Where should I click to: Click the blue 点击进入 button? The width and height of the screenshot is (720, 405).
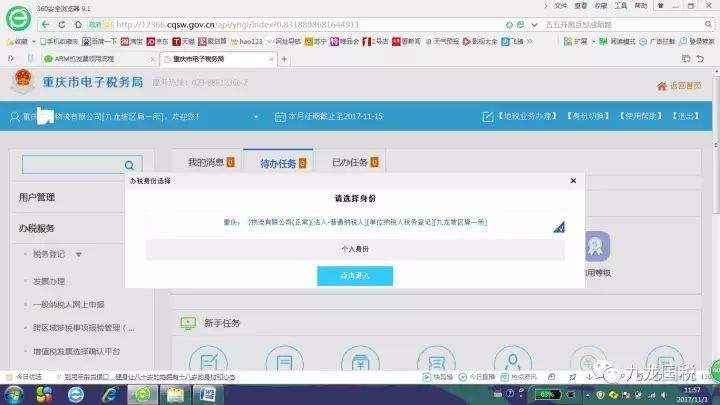(x=354, y=275)
